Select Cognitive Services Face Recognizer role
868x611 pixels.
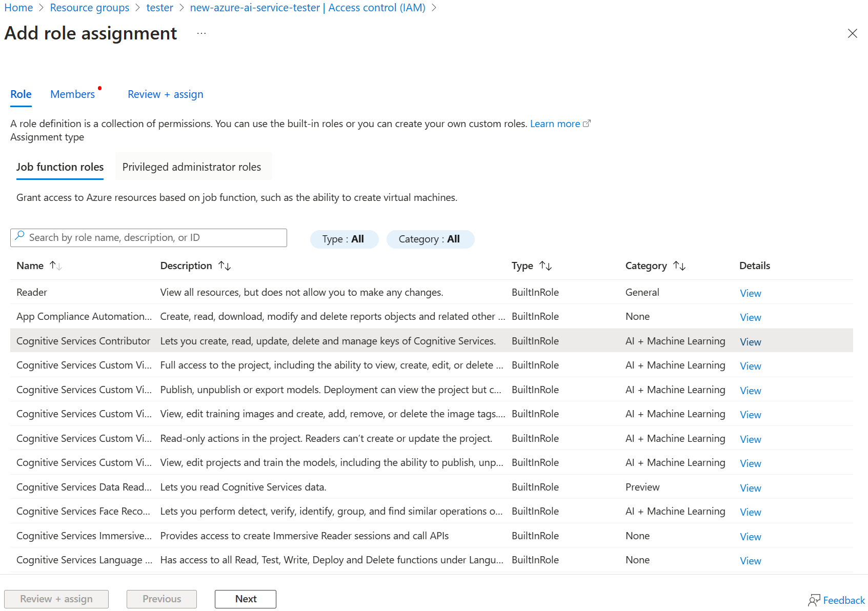click(x=432, y=511)
